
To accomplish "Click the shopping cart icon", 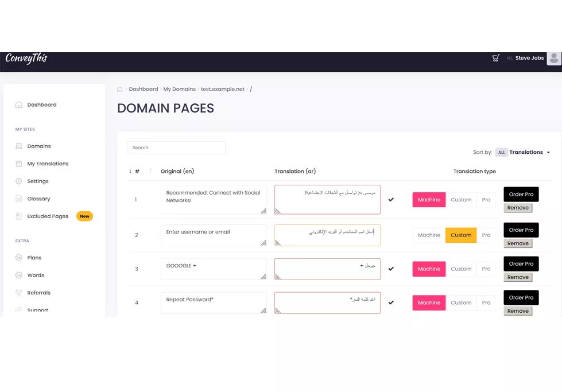I will tap(496, 58).
